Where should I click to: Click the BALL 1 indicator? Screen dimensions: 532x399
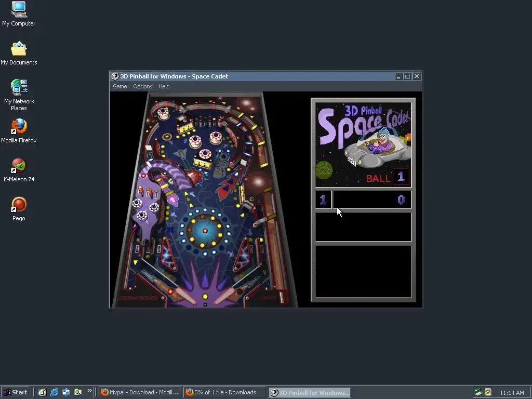coord(388,177)
